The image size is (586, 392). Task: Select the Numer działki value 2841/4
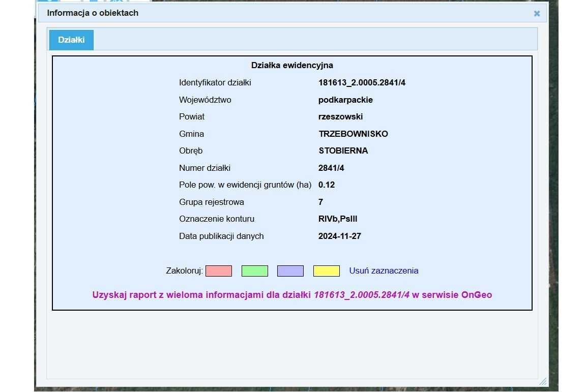tap(331, 168)
